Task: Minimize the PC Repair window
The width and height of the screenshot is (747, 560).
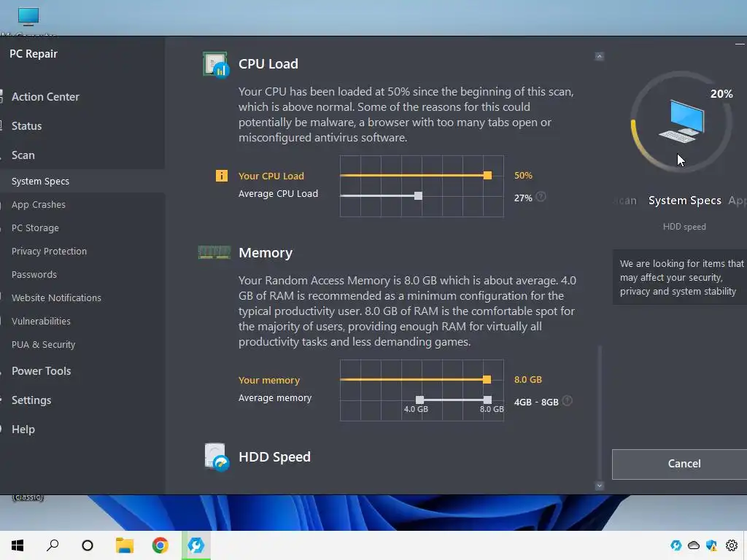Action: pyautogui.click(x=740, y=44)
